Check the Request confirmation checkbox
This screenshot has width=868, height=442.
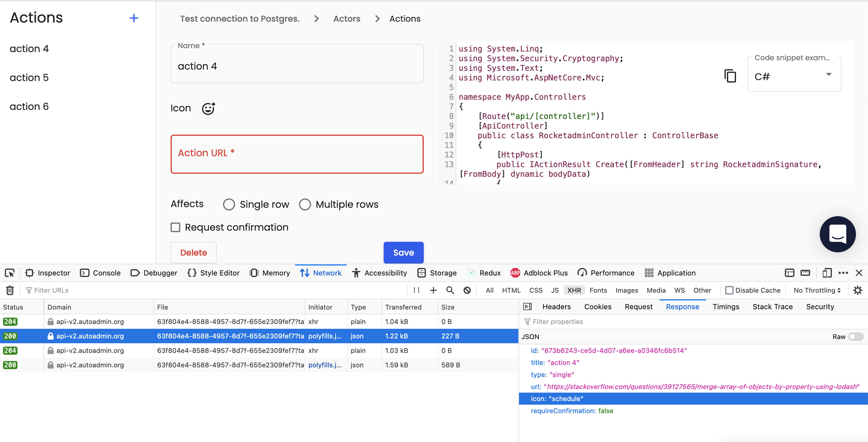pyautogui.click(x=175, y=227)
